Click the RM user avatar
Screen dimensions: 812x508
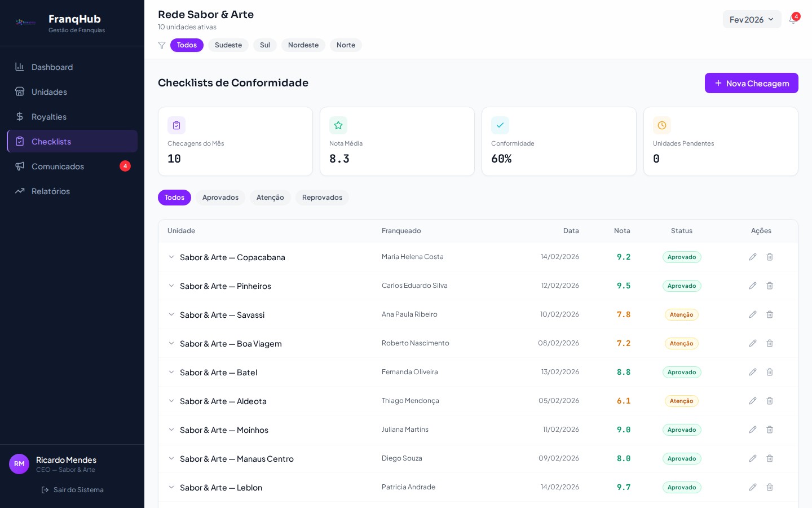tap(19, 464)
